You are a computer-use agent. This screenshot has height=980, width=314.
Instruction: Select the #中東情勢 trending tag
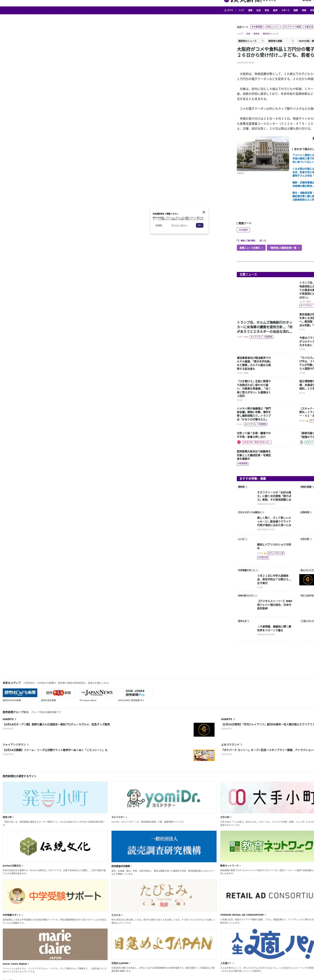tap(257, 27)
